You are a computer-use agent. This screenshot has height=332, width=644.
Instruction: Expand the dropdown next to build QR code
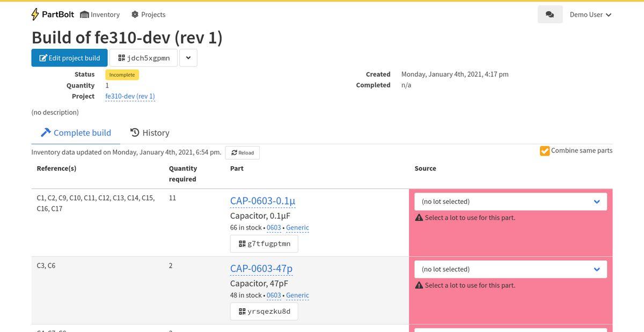click(x=188, y=58)
